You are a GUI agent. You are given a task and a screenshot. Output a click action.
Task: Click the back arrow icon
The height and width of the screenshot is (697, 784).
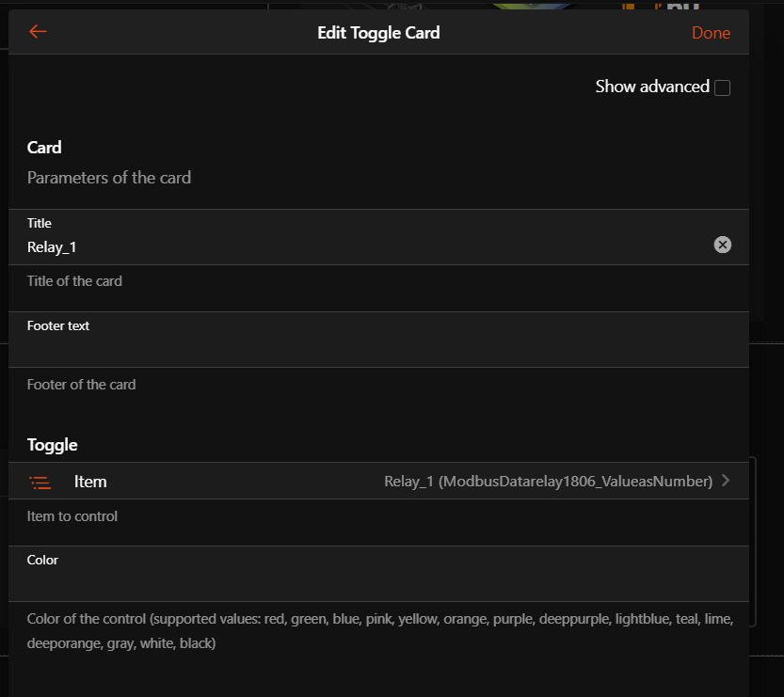38,32
